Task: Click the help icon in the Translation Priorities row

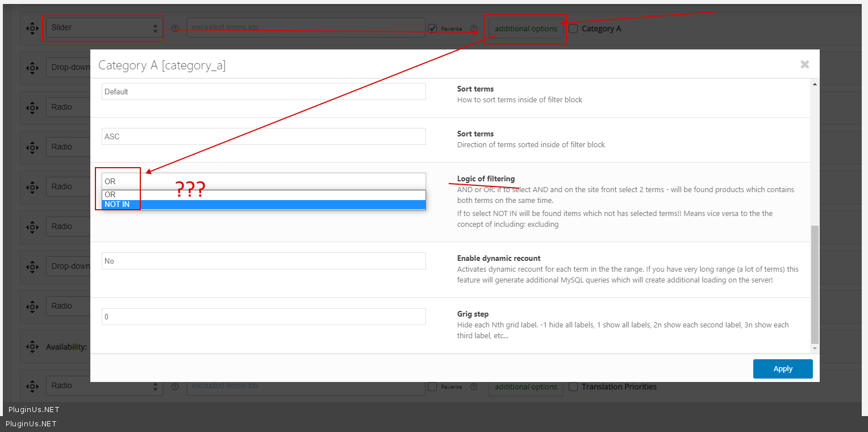Action: click(x=175, y=387)
